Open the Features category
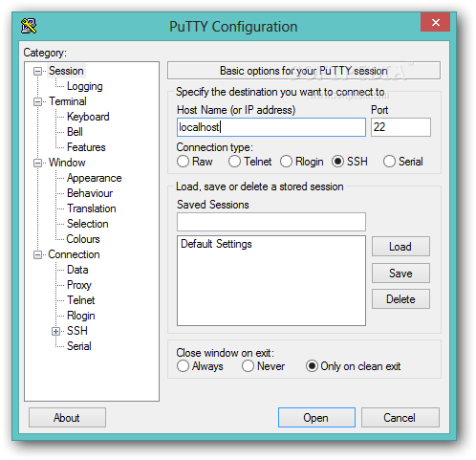This screenshot has height=460, width=476. 86,147
